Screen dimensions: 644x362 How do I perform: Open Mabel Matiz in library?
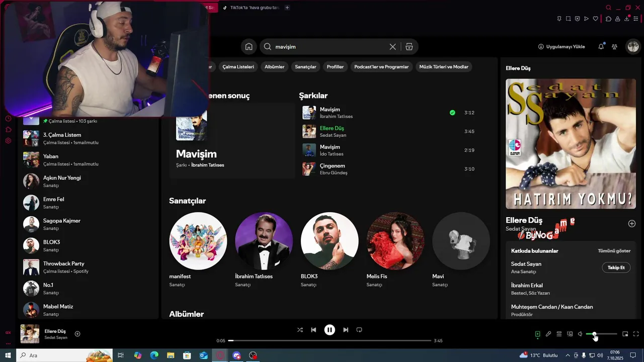coord(88,310)
